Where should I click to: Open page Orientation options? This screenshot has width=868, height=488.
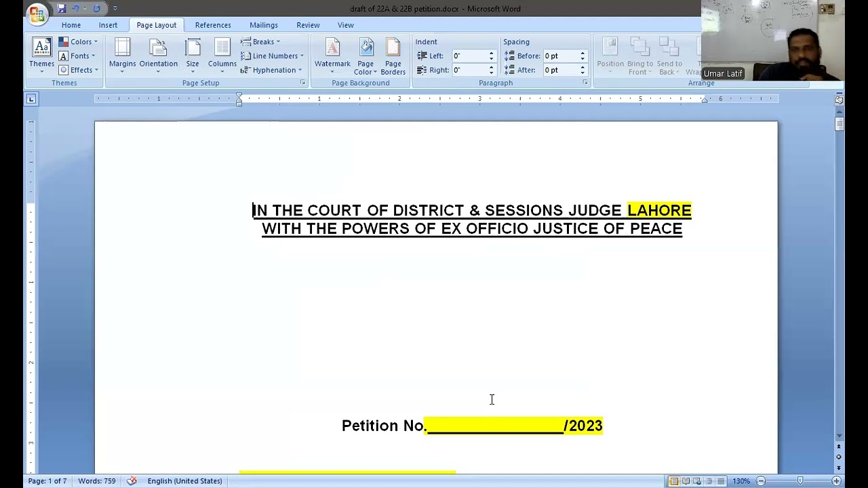tap(158, 56)
